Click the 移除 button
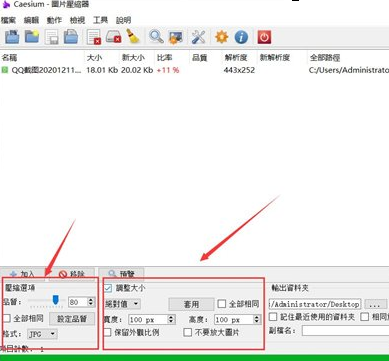 [x=72, y=274]
